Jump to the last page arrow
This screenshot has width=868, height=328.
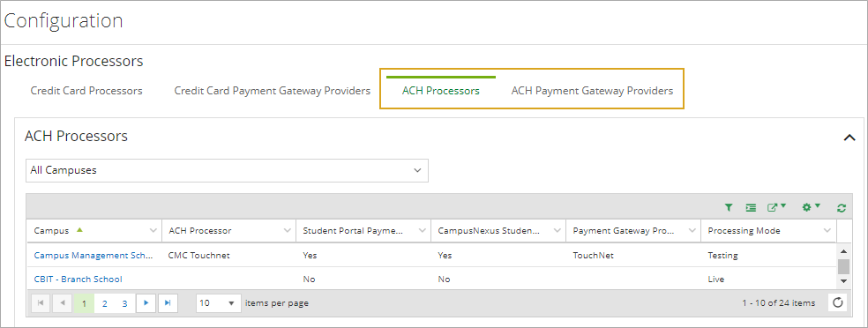point(168,303)
